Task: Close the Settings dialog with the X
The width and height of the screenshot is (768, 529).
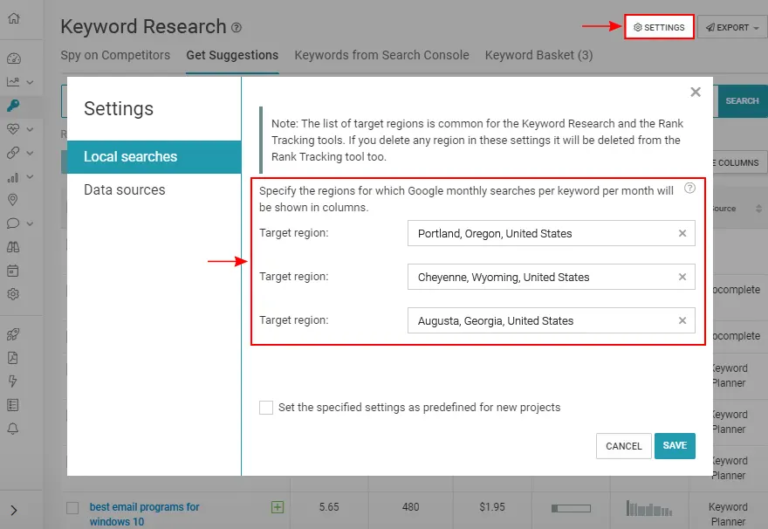Action: (x=696, y=92)
